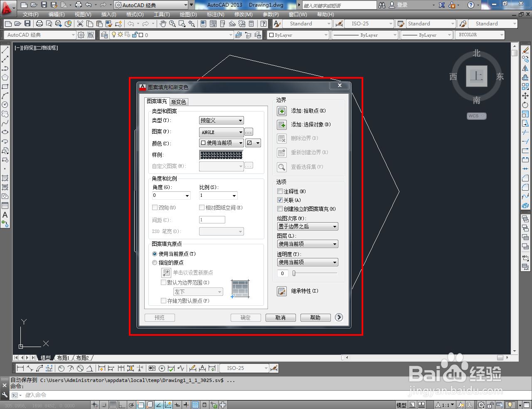Toggle 相对图纸空间 checkbox
Viewport: 532px width, 409px height.
point(202,208)
